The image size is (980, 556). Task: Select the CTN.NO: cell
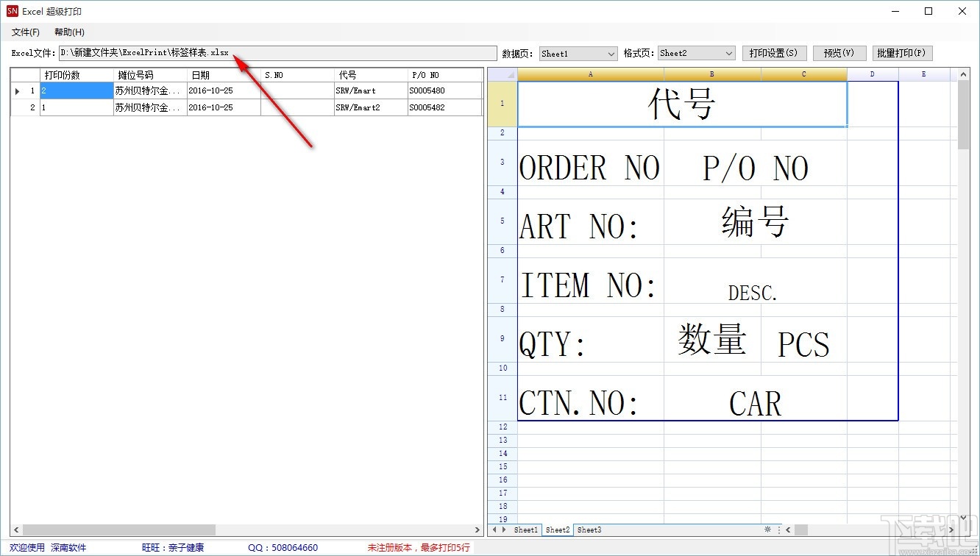[591, 398]
